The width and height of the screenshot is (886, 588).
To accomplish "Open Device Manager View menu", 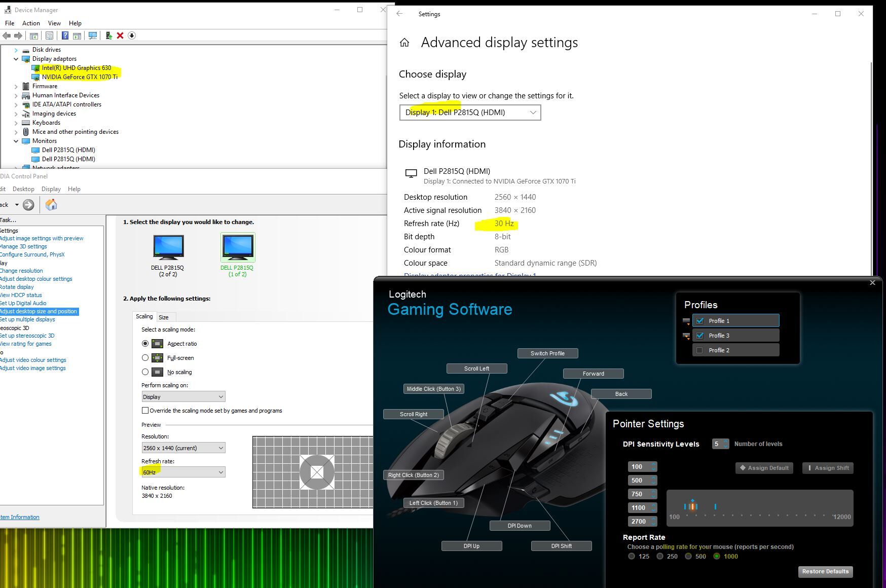I will (54, 23).
